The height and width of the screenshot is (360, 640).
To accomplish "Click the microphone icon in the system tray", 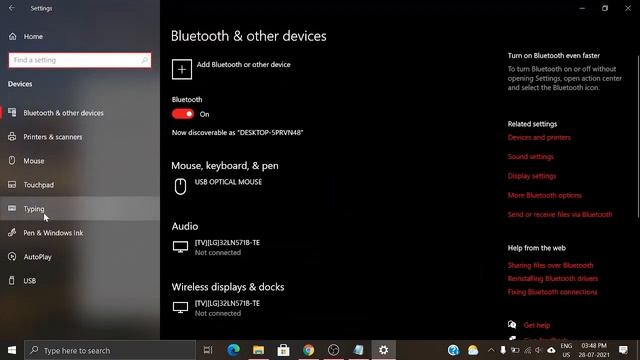I will point(503,350).
